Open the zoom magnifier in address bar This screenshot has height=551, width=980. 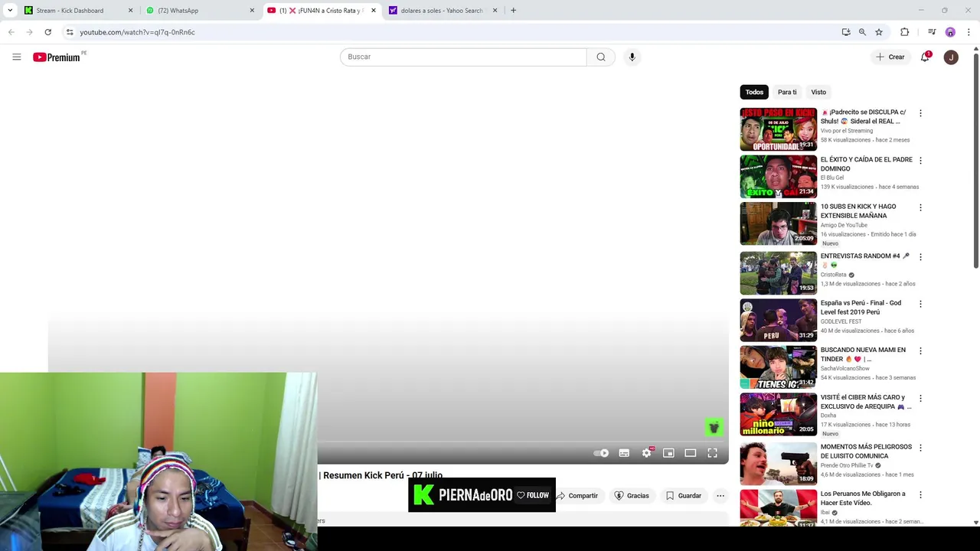pos(862,32)
